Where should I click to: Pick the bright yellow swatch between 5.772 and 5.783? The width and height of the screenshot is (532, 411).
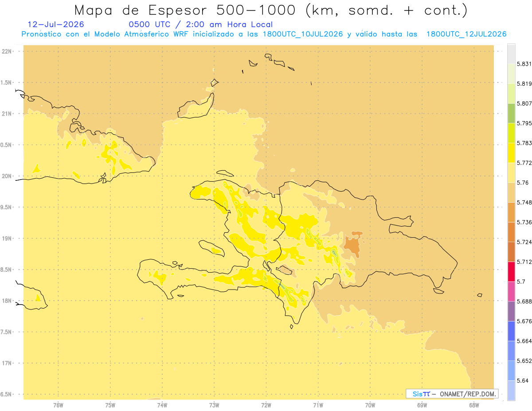coord(511,153)
